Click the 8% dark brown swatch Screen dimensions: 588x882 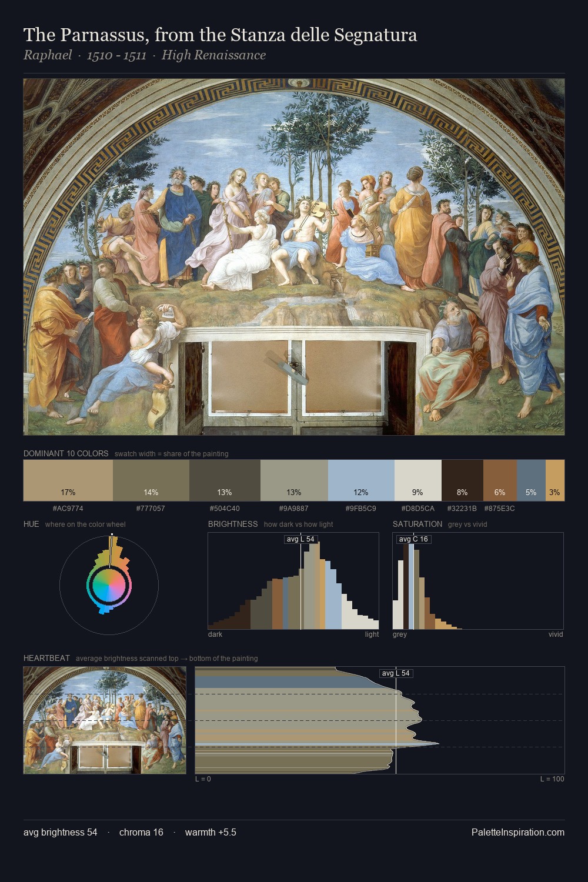click(462, 480)
